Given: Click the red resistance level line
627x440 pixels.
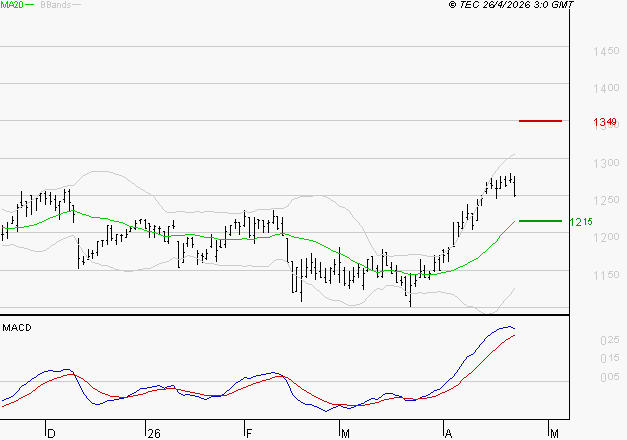Looking at the screenshot, I should (x=540, y=121).
